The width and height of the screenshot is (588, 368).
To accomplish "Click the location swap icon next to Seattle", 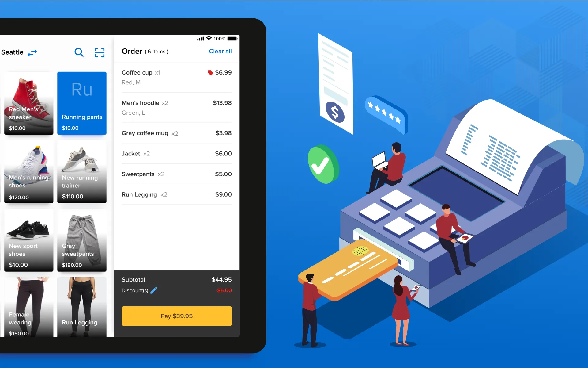I will 32,52.
